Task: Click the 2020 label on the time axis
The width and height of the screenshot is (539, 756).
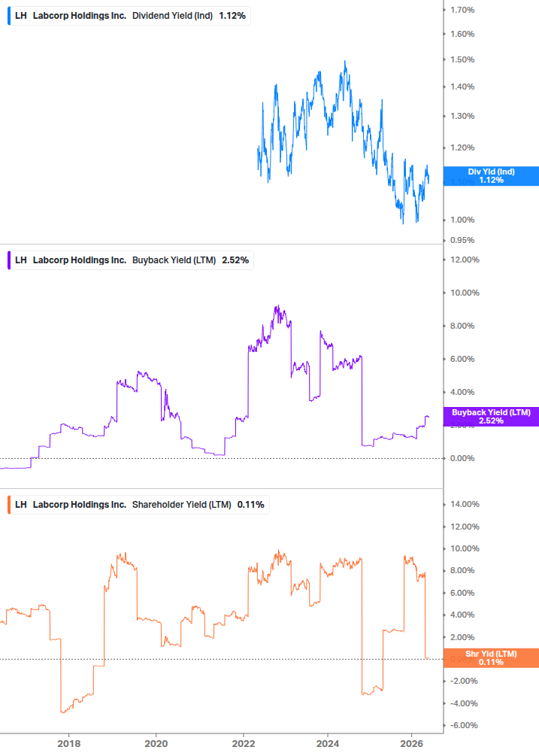Action: pyautogui.click(x=156, y=743)
